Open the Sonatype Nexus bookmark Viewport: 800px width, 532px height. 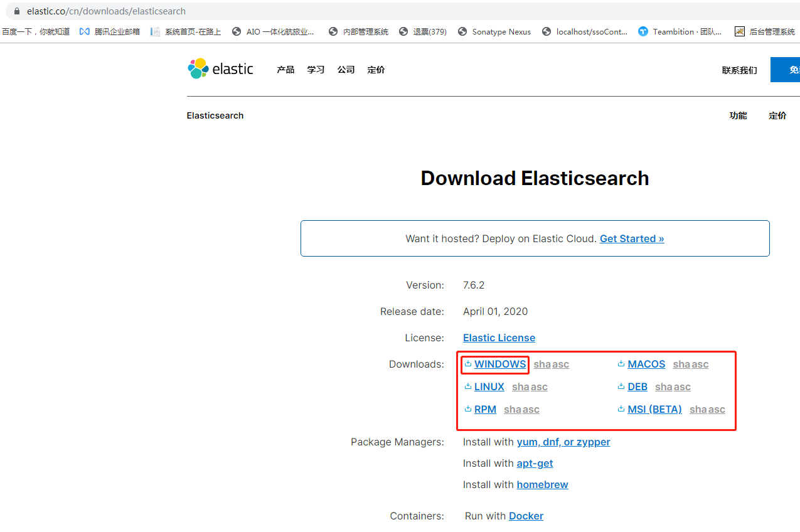tap(494, 31)
